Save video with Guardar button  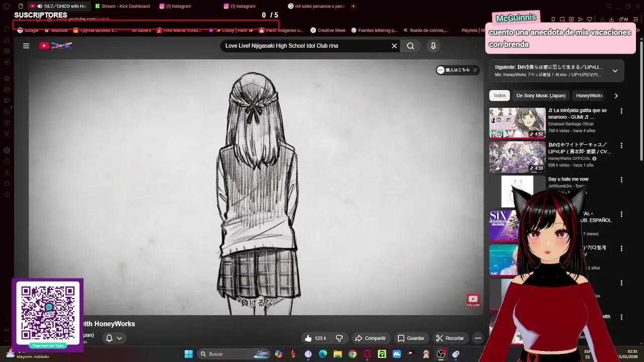411,338
